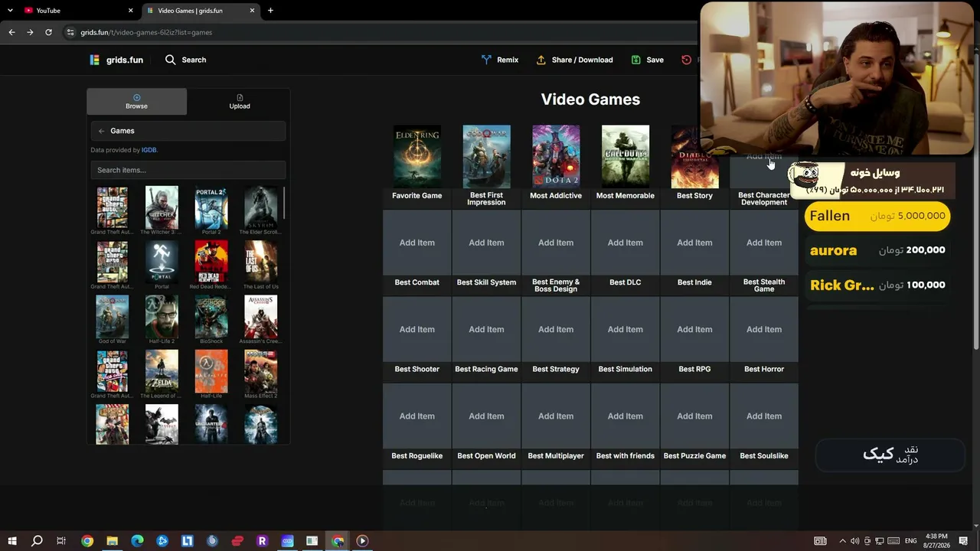Pick The Last of Us cover
980x551 pixels.
(x=261, y=262)
